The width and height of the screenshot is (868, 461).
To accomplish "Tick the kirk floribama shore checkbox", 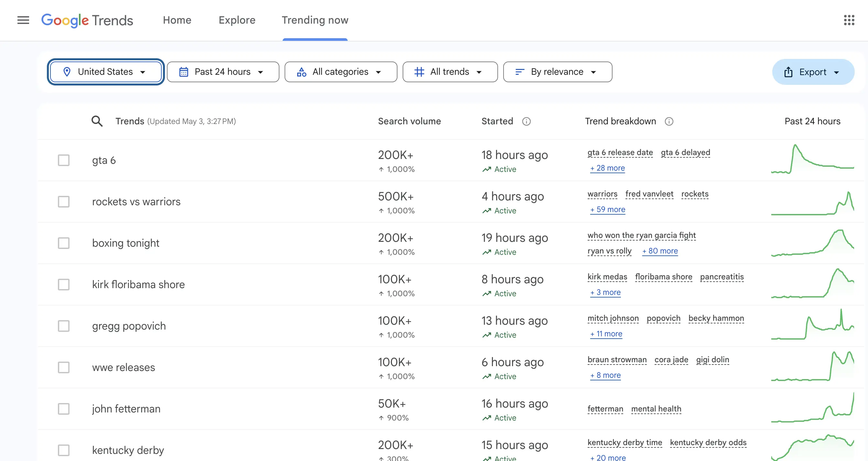I will tap(64, 285).
